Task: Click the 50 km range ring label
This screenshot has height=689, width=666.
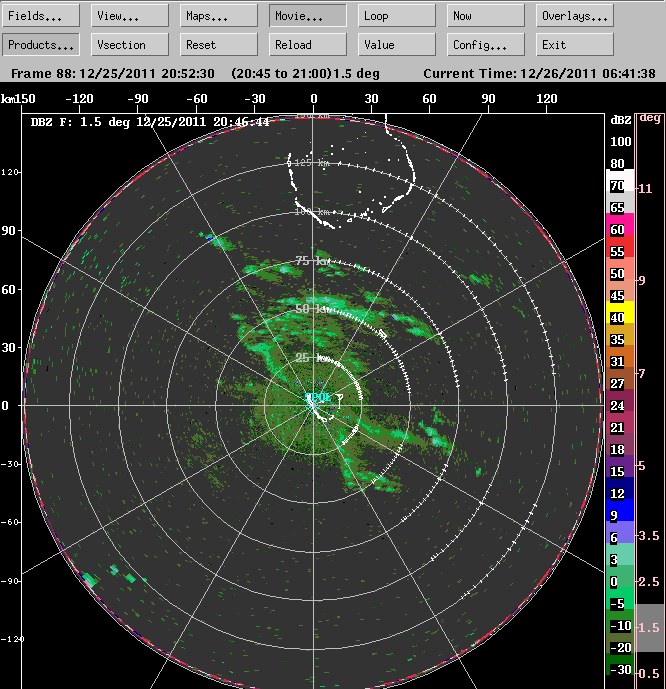Action: (x=313, y=308)
